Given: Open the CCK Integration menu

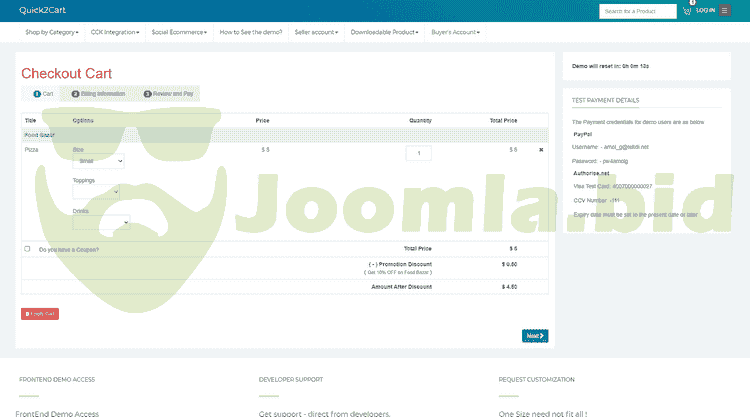Looking at the screenshot, I should (x=116, y=32).
